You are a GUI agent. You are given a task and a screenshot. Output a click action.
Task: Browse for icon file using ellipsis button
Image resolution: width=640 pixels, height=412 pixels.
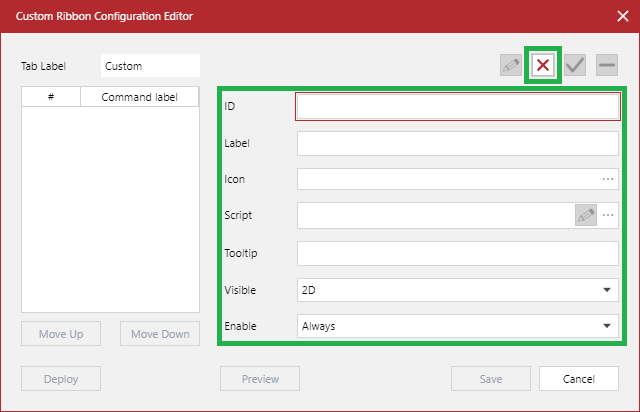607,179
